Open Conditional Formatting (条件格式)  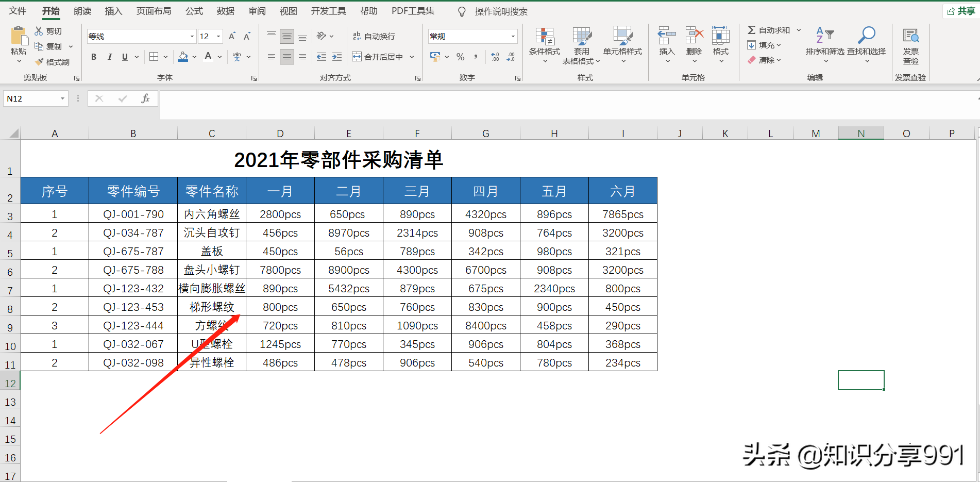pyautogui.click(x=545, y=45)
